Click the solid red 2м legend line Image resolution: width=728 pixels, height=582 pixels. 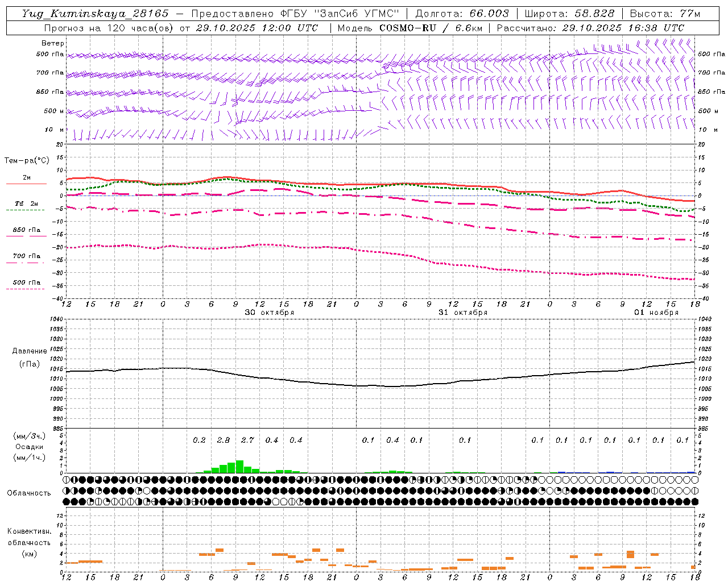coord(26,184)
